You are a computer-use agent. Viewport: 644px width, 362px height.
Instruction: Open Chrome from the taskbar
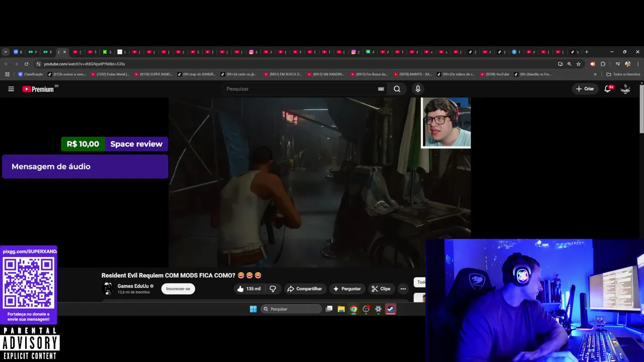pos(354,309)
